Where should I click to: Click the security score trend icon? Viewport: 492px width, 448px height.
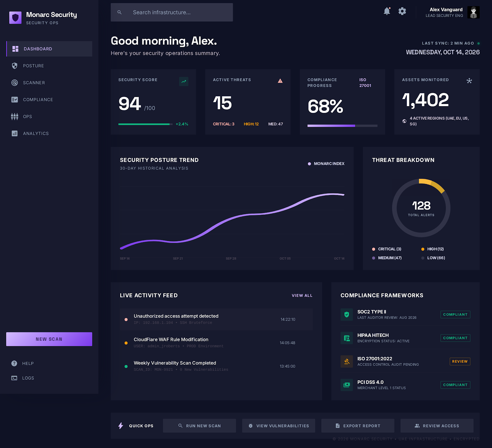[x=184, y=82]
